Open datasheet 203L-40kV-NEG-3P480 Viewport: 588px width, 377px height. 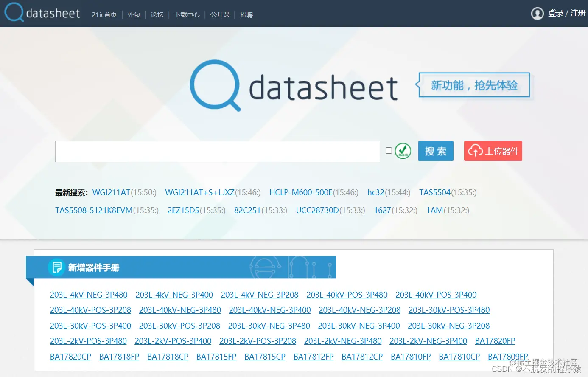pyautogui.click(x=180, y=310)
